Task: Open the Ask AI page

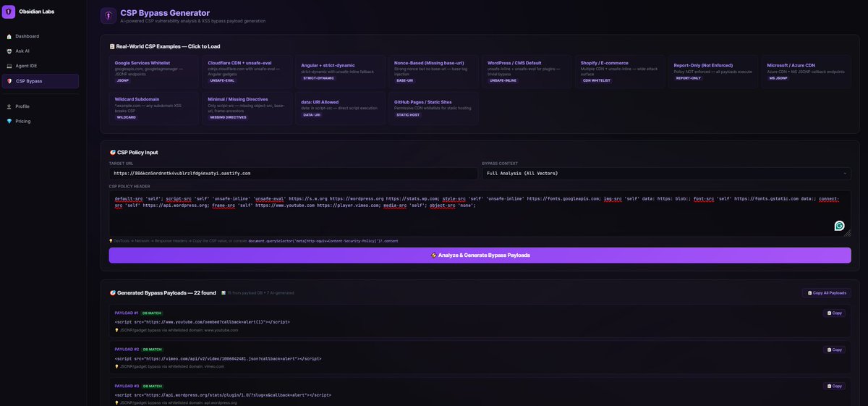Action: [x=41, y=51]
